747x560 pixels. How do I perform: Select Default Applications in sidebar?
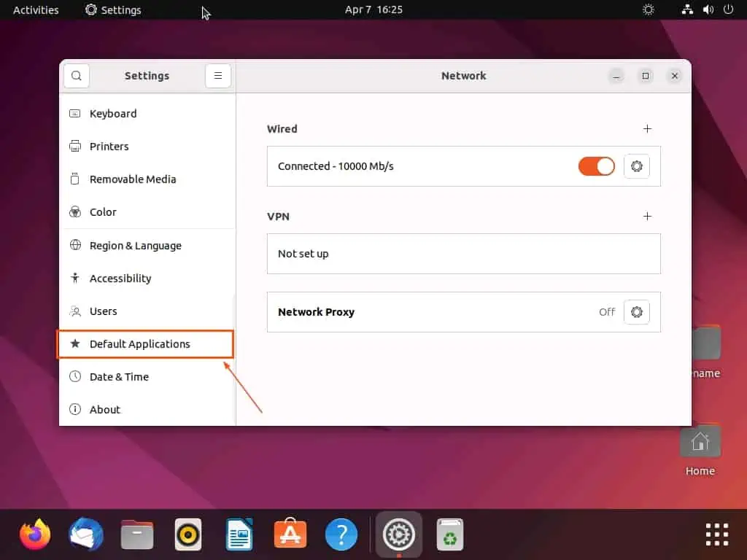(x=139, y=344)
